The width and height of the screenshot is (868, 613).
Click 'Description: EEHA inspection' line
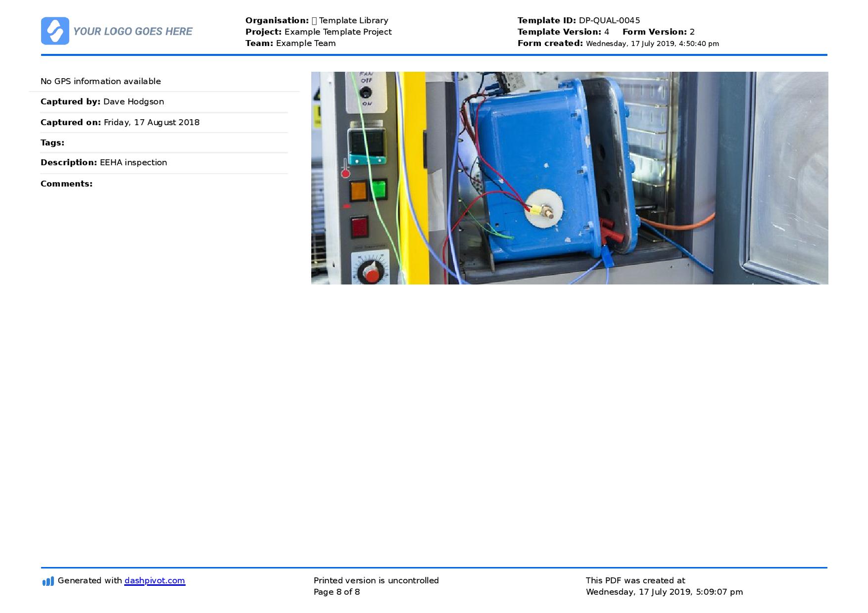[103, 162]
